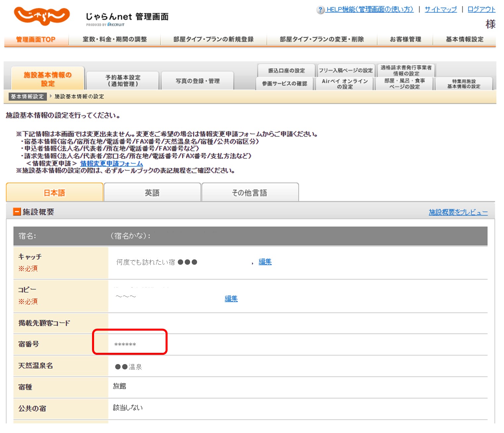Viewport: 504px width, 433px height.
Task: Open 管理画面TOP menu item
Action: 36,39
